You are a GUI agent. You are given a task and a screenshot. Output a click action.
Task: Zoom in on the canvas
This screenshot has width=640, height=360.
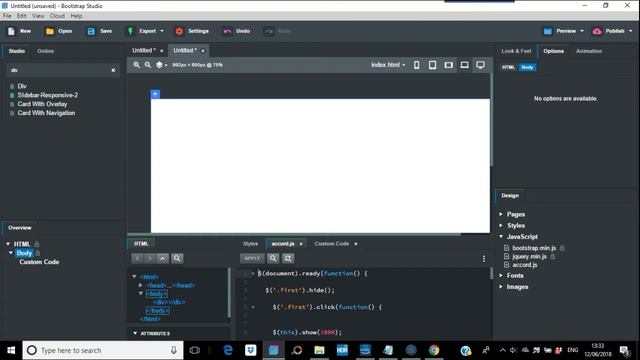click(x=136, y=65)
